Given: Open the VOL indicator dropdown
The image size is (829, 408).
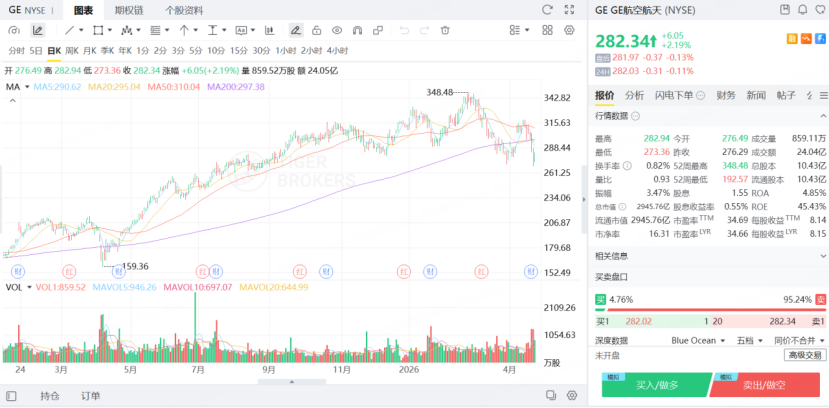Looking at the screenshot, I should (x=29, y=287).
